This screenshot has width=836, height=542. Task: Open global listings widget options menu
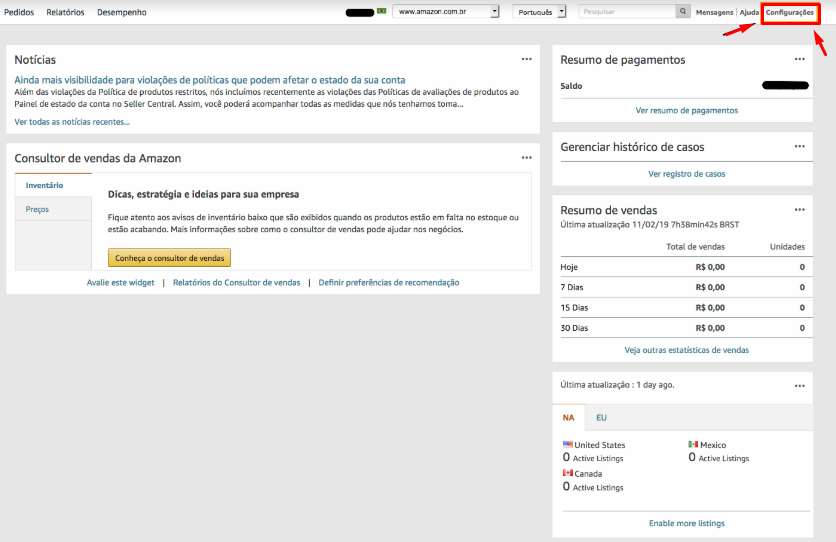[x=800, y=386]
